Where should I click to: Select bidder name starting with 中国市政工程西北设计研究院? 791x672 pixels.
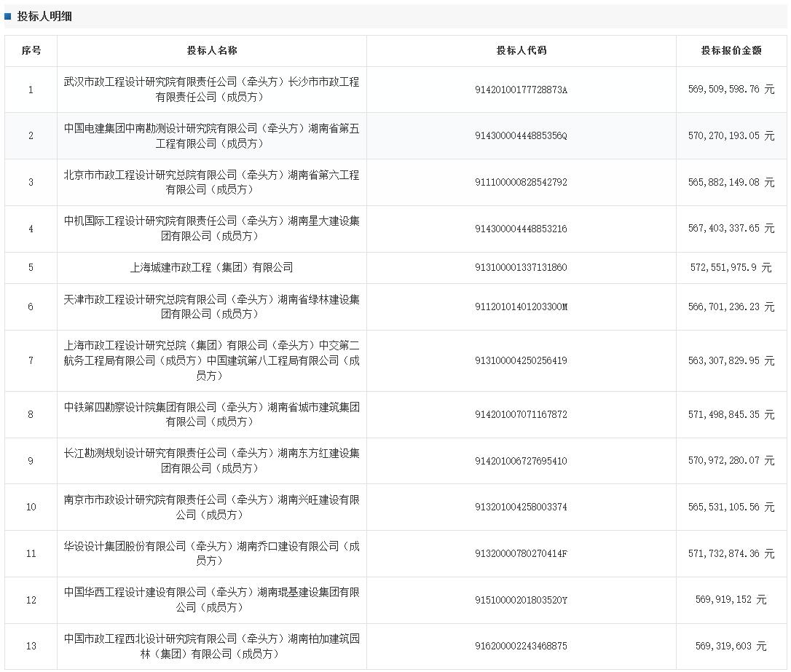[211, 646]
